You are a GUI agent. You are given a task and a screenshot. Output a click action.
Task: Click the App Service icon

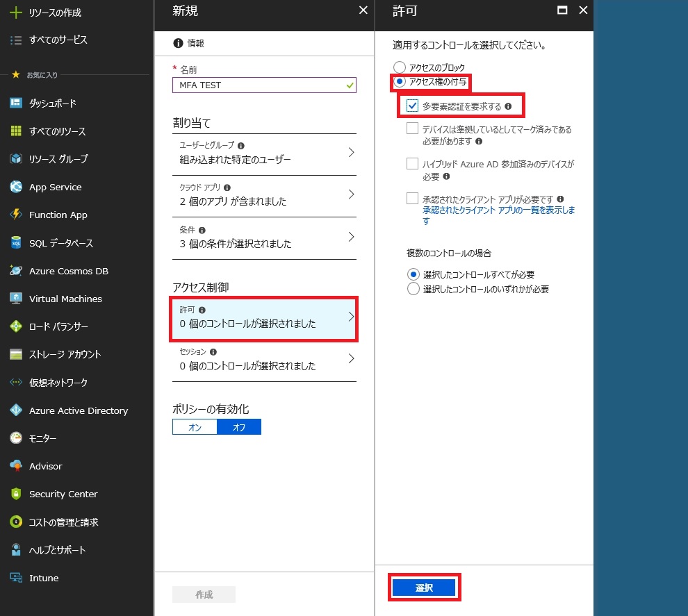point(16,187)
